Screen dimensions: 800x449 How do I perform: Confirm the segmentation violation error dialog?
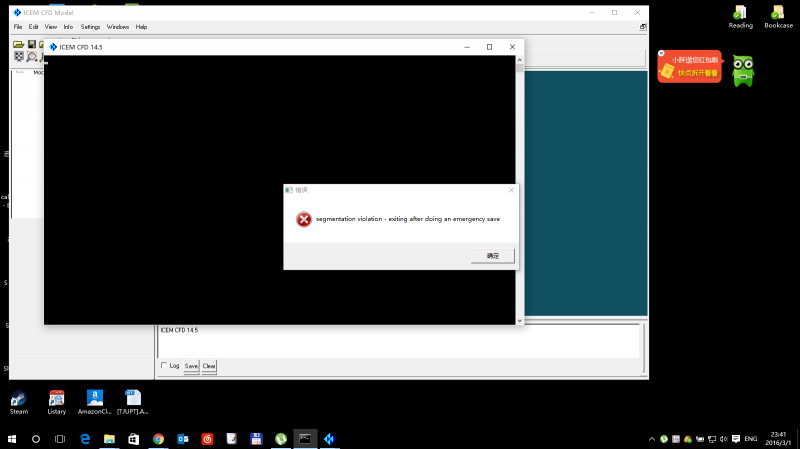tap(493, 256)
